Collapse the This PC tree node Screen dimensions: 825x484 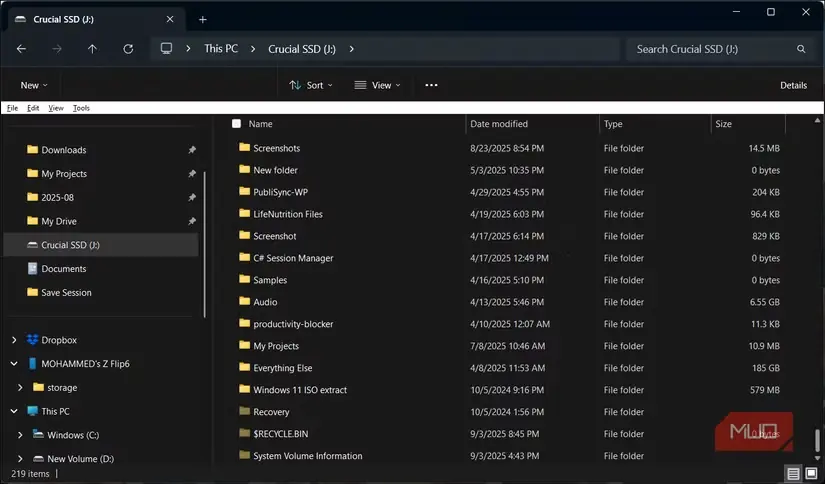(x=14, y=411)
